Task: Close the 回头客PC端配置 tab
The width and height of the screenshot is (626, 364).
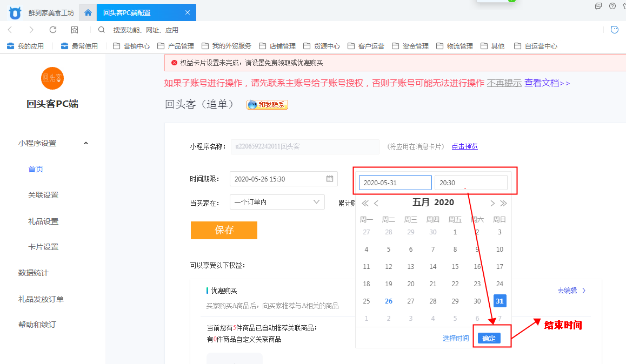Action: click(x=187, y=12)
